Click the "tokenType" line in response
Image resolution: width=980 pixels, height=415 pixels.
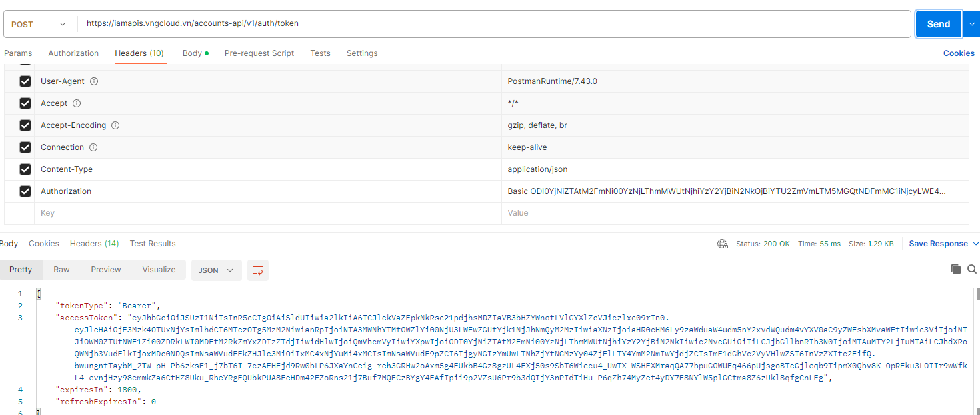click(x=109, y=306)
